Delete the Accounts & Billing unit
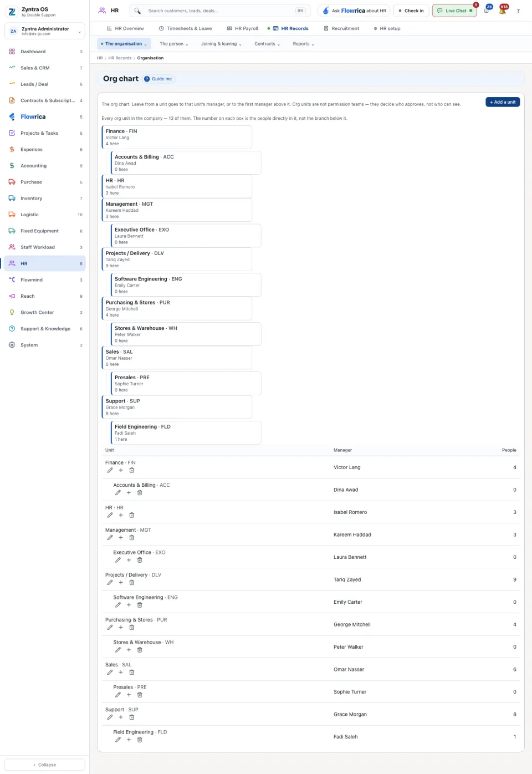The width and height of the screenshot is (532, 774). (x=140, y=492)
